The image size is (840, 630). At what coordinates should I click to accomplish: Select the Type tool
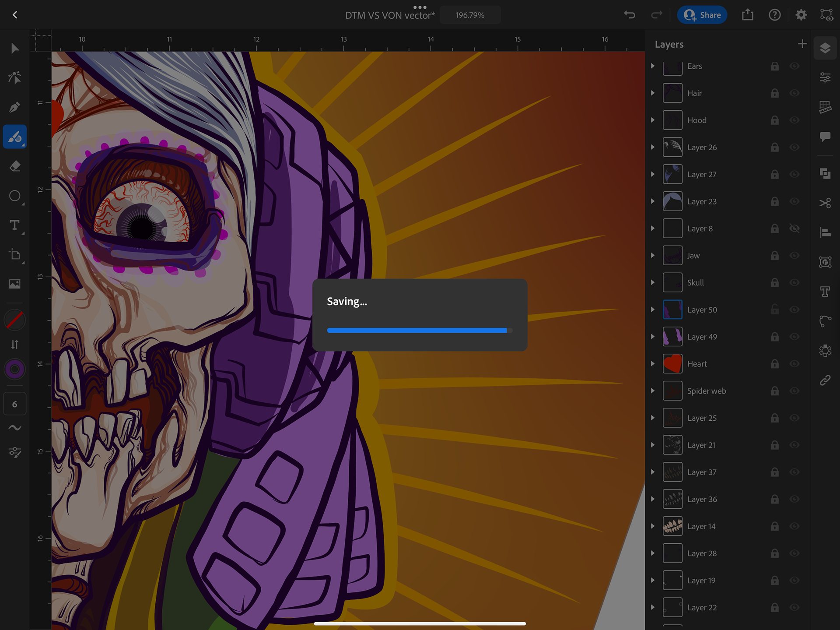pyautogui.click(x=14, y=225)
